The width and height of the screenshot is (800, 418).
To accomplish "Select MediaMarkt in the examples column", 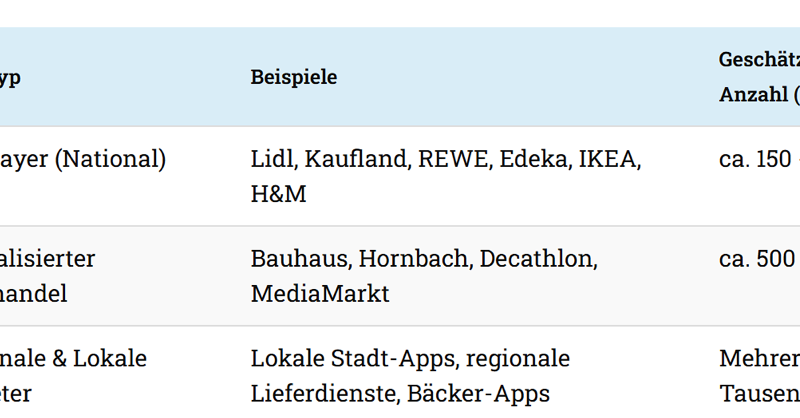I will coord(320,293).
